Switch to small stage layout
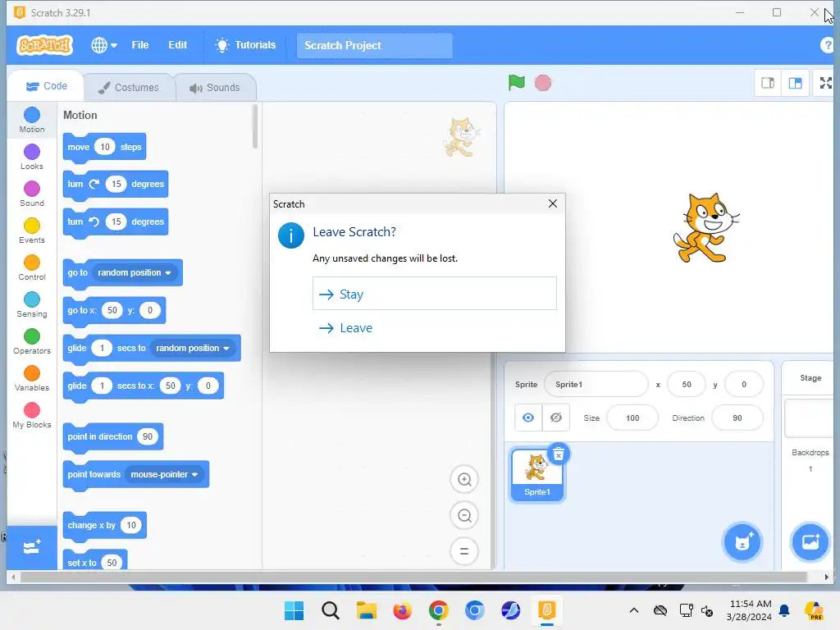The width and height of the screenshot is (840, 630). click(x=768, y=83)
